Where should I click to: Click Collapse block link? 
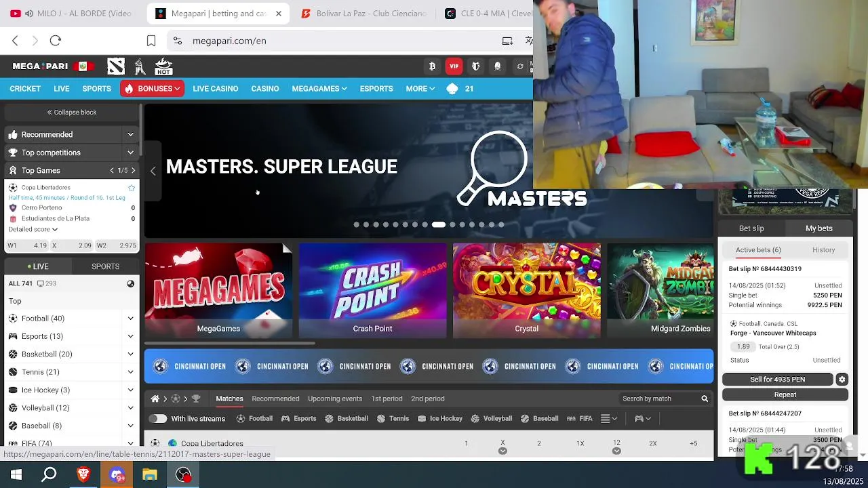coord(71,113)
